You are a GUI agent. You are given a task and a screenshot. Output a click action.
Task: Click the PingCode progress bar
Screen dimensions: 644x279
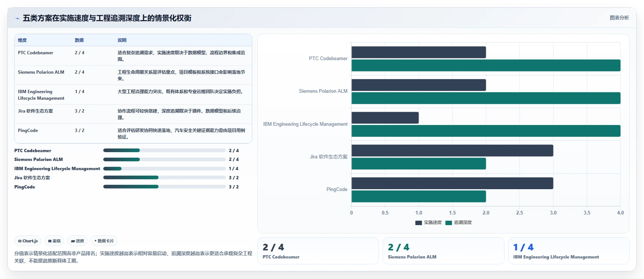pyautogui.click(x=164, y=187)
